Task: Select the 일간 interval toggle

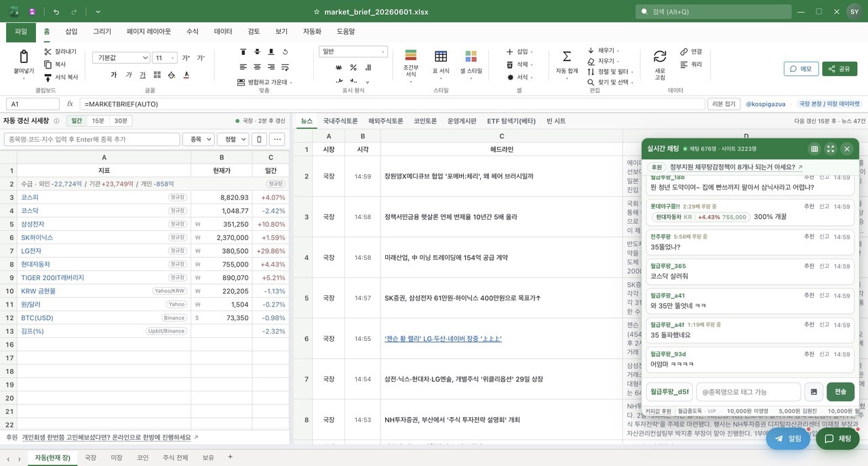Action: tap(77, 121)
